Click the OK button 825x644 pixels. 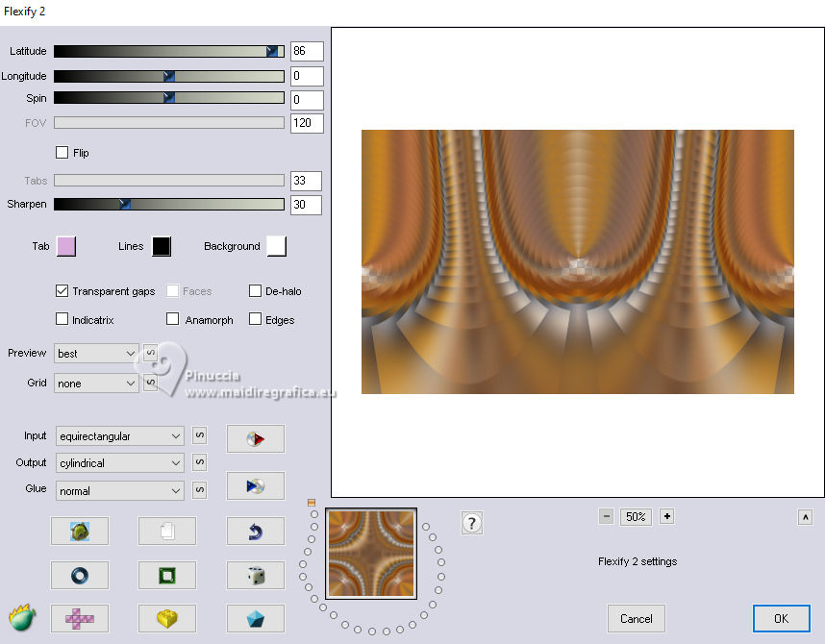click(x=782, y=619)
